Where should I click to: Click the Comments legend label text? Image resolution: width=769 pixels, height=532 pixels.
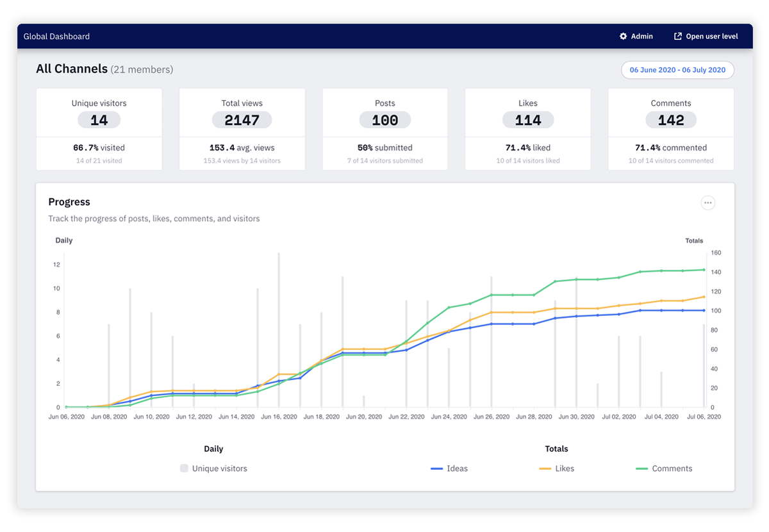click(x=672, y=469)
